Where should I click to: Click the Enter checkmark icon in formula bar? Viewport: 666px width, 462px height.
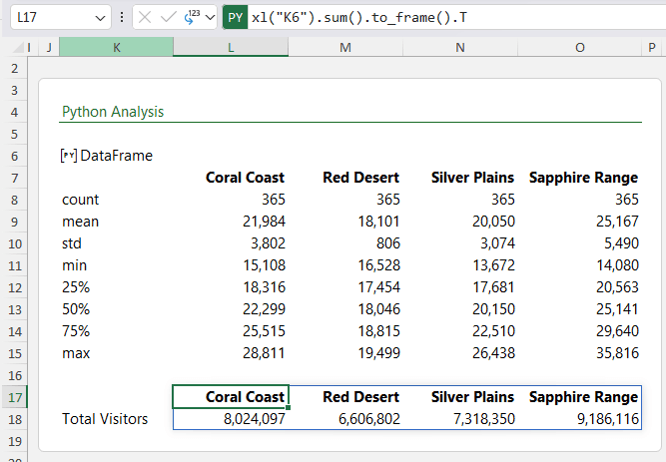click(x=168, y=17)
